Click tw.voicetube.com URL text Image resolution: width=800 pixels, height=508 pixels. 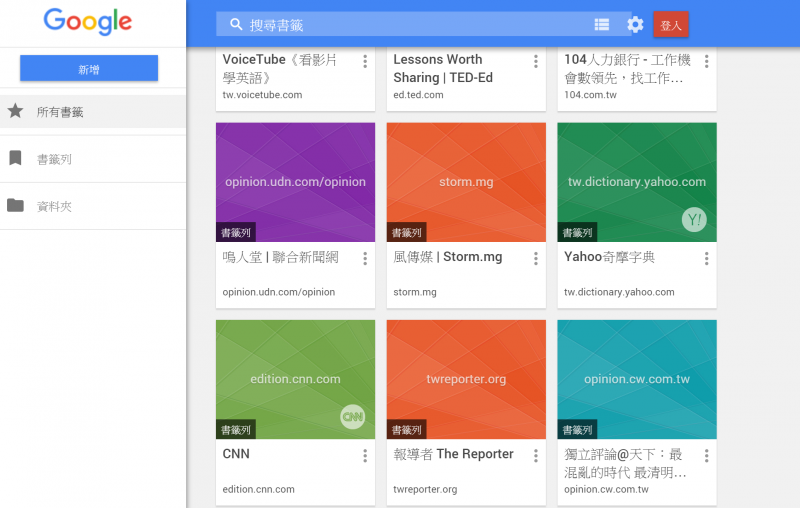pyautogui.click(x=262, y=95)
